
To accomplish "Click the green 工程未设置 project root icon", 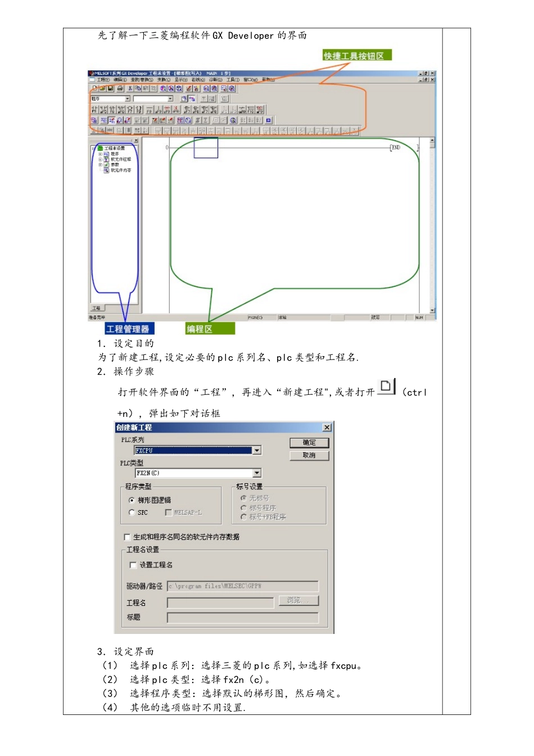I will 101,148.
